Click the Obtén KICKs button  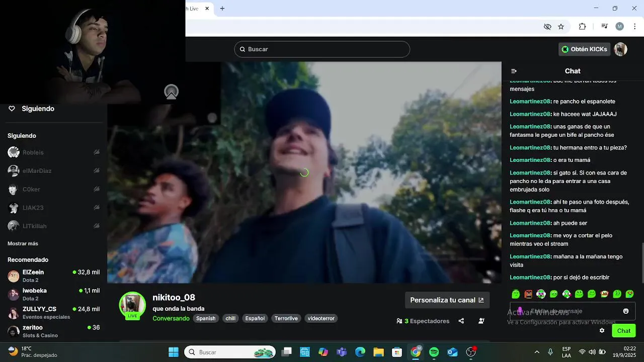pos(584,49)
